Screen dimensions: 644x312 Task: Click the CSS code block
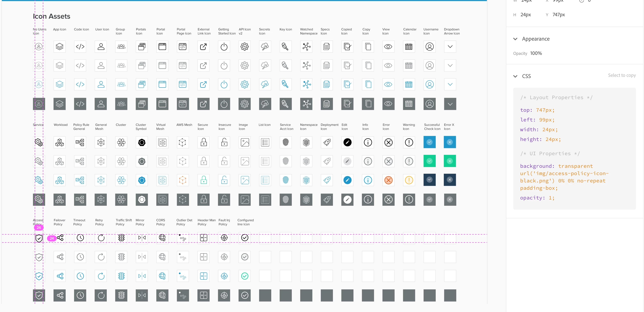tap(574, 148)
